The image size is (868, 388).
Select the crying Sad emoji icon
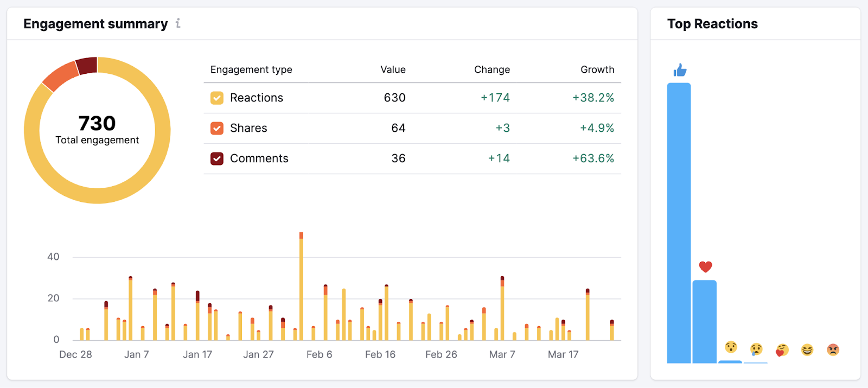(x=756, y=349)
